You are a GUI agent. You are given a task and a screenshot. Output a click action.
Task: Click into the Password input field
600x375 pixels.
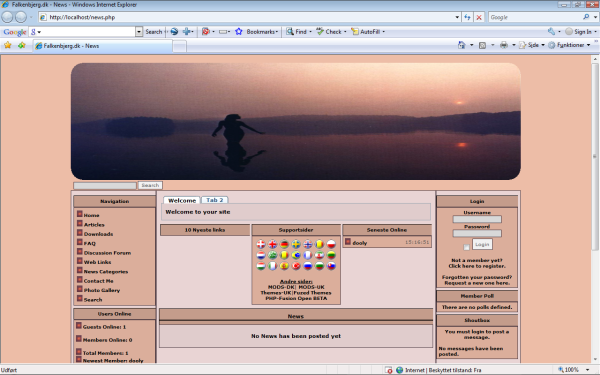(x=477, y=233)
